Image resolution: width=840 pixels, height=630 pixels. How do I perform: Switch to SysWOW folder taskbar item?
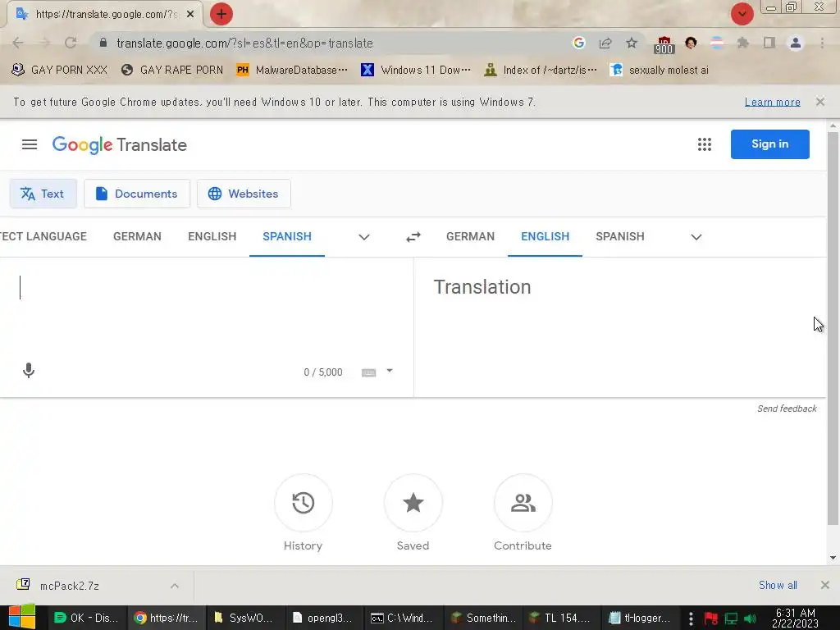tap(245, 618)
